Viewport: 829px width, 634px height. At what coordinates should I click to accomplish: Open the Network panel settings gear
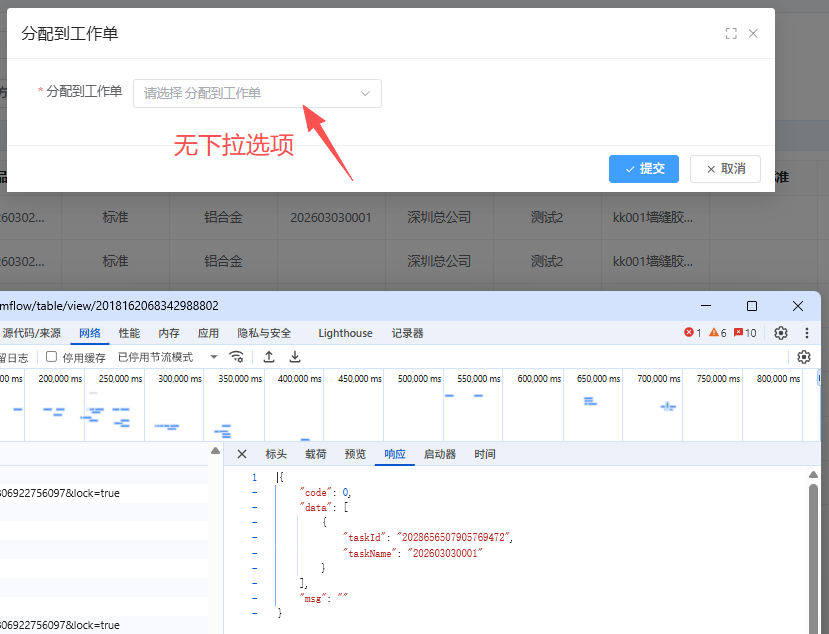click(x=803, y=357)
